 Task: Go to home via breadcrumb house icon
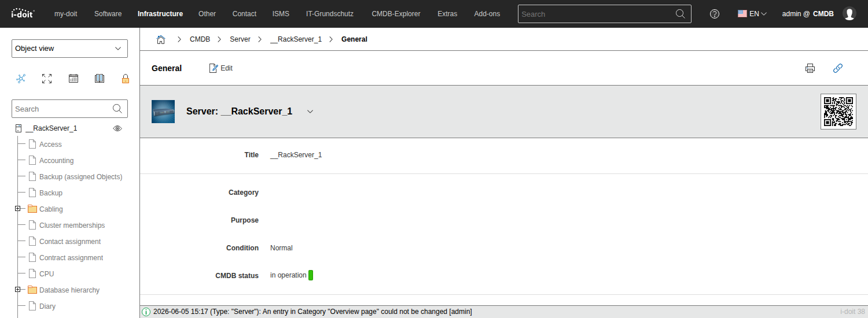pyautogui.click(x=161, y=39)
